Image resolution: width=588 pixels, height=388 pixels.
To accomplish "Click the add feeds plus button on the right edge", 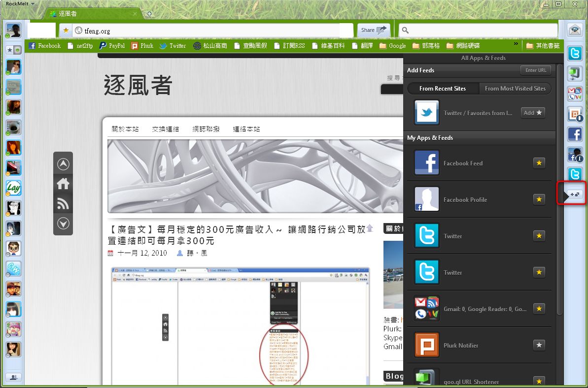I will pos(575,194).
